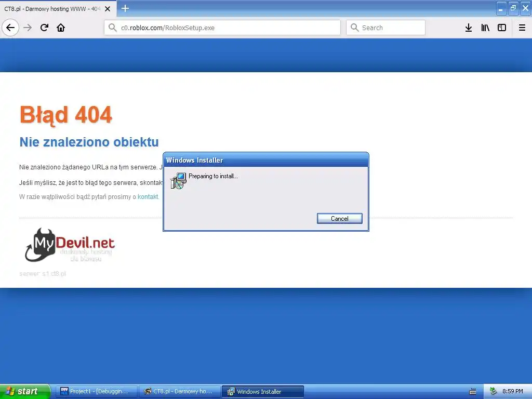Click the Search box in toolbar
The height and width of the screenshot is (399, 532).
click(385, 28)
